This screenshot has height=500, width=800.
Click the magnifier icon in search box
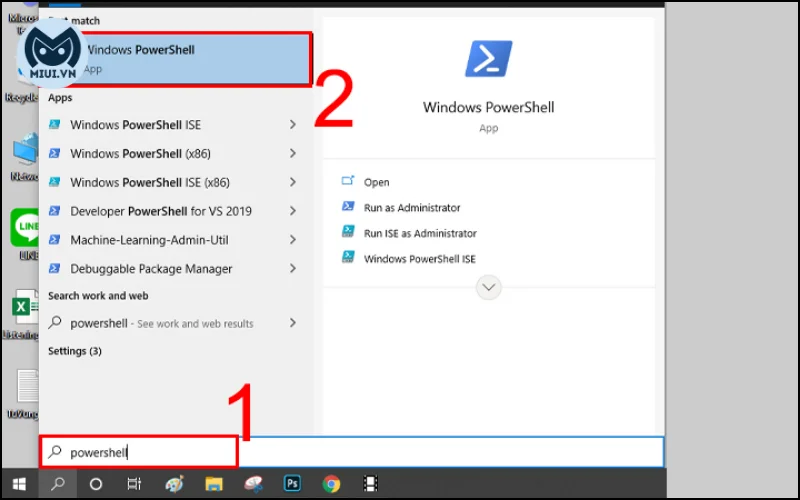point(55,452)
